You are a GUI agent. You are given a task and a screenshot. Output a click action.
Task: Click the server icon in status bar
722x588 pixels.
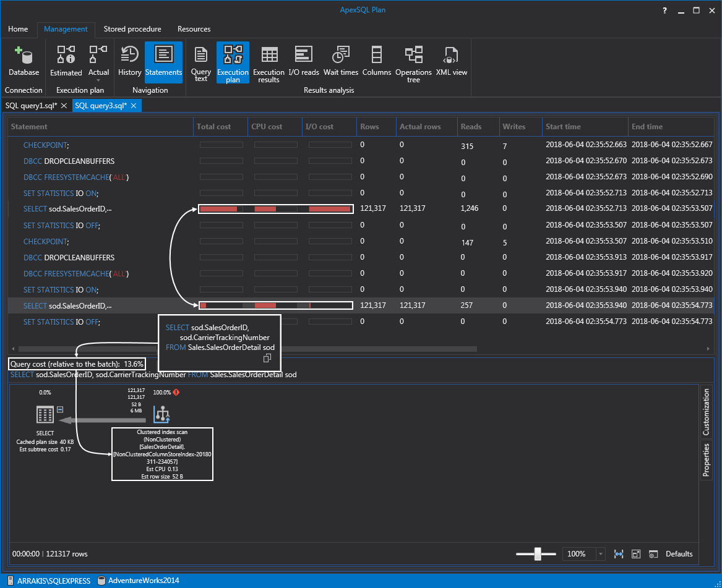[11, 581]
